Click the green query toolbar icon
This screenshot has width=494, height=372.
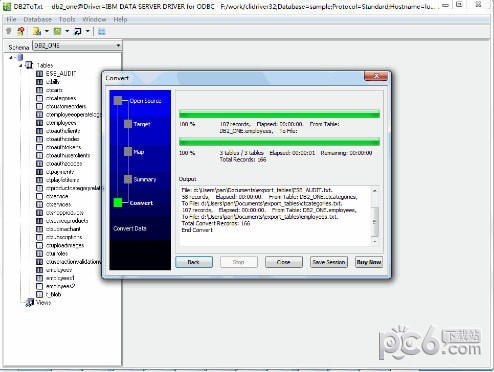point(57,31)
